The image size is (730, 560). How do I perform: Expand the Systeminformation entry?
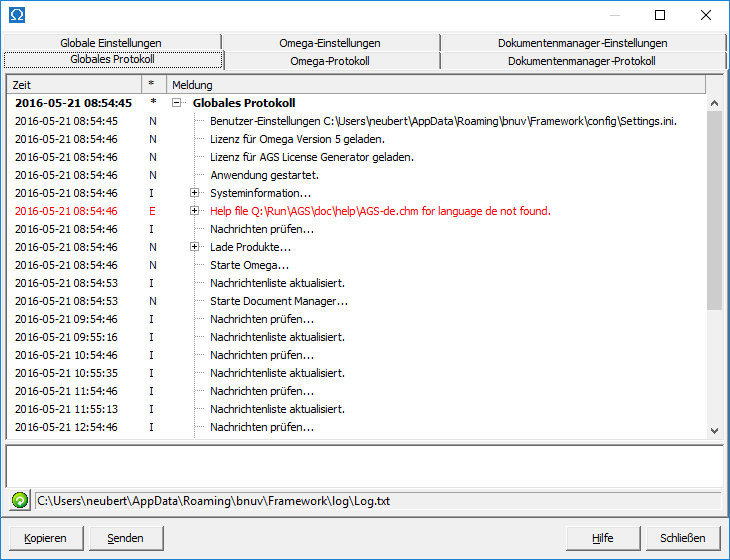click(195, 193)
